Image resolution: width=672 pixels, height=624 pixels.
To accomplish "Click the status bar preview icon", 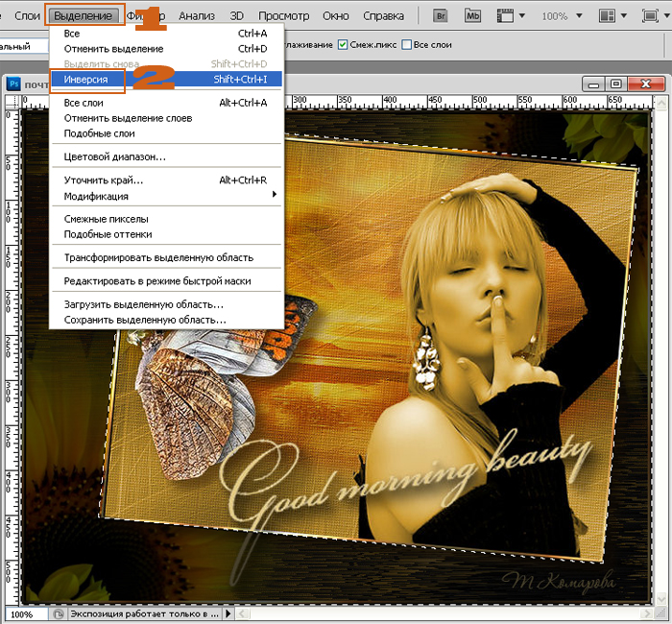I will click(x=59, y=614).
